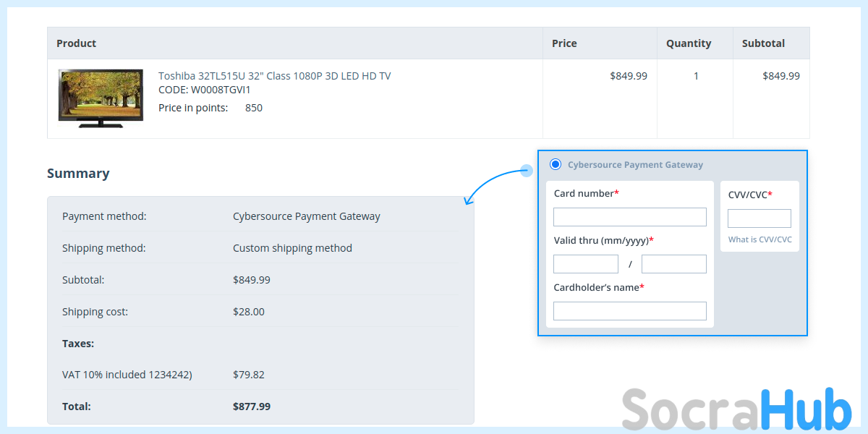Viewport: 868px width, 434px height.
Task: Click the blue dot callout marker
Action: [x=527, y=171]
